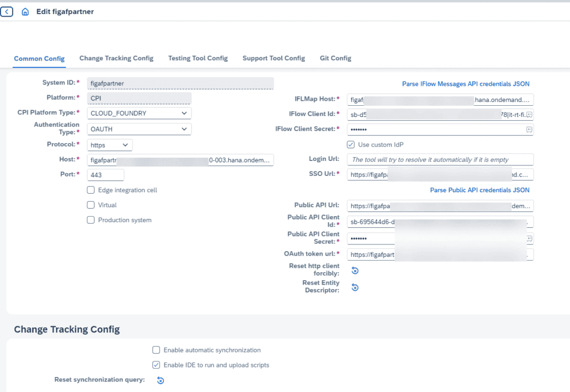Click into the Host input field
This screenshot has width=570, height=392.
(180, 160)
